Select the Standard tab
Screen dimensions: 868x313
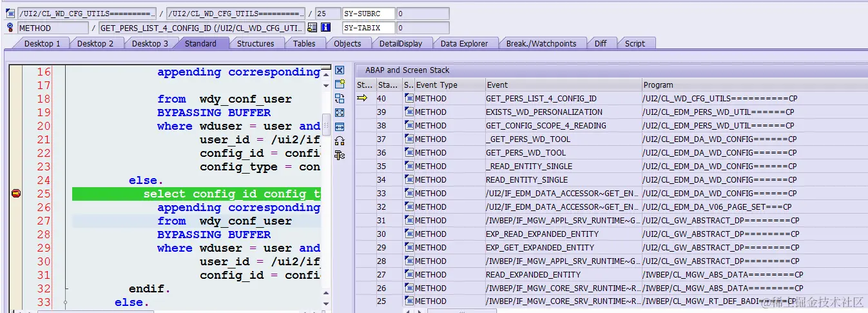[200, 43]
